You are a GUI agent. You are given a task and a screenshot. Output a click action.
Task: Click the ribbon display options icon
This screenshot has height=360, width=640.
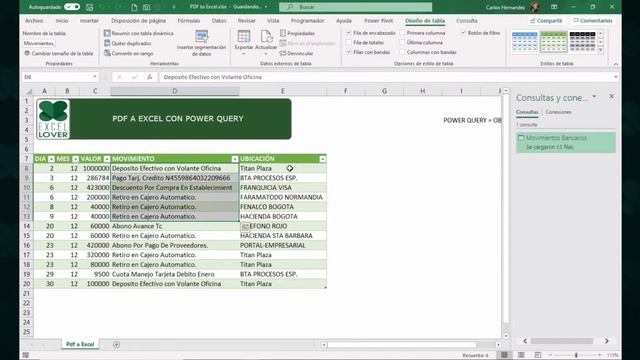554,7
